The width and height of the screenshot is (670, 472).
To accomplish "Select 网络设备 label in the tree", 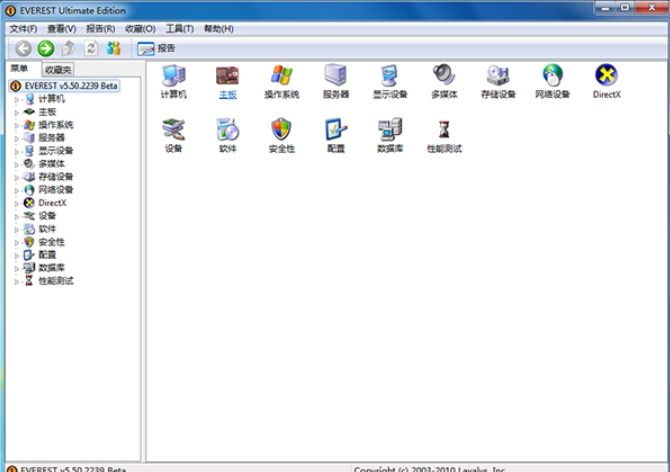I will tap(56, 190).
